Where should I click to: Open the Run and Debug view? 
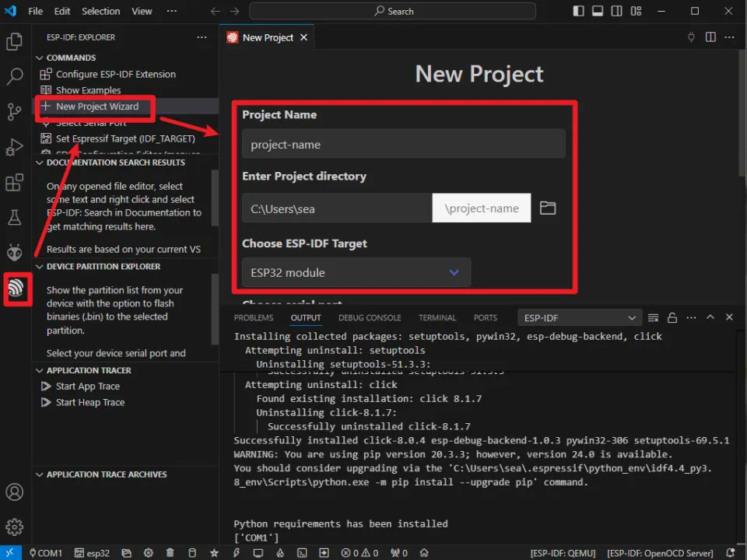[14, 147]
